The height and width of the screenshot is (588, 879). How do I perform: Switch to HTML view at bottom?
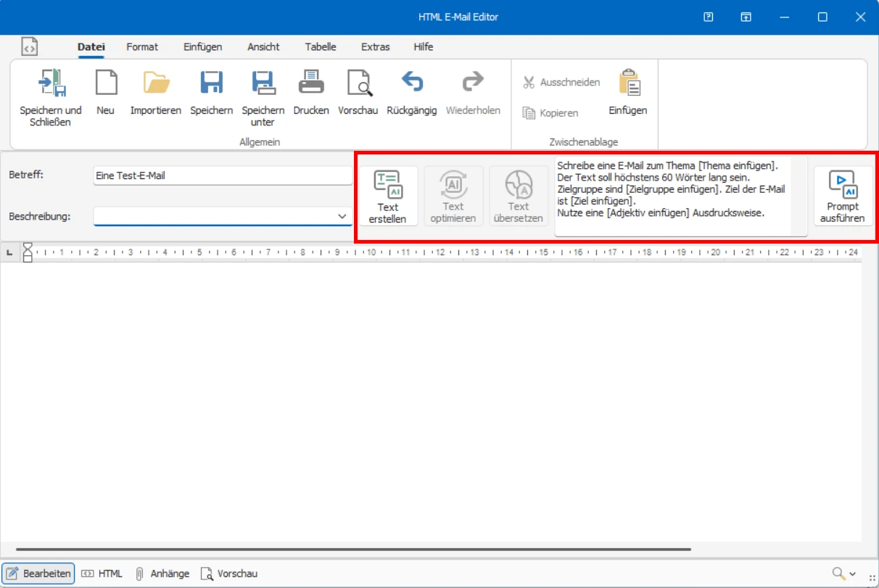[102, 573]
